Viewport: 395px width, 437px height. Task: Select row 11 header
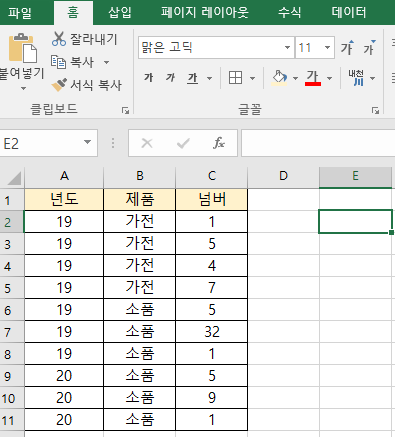12,420
